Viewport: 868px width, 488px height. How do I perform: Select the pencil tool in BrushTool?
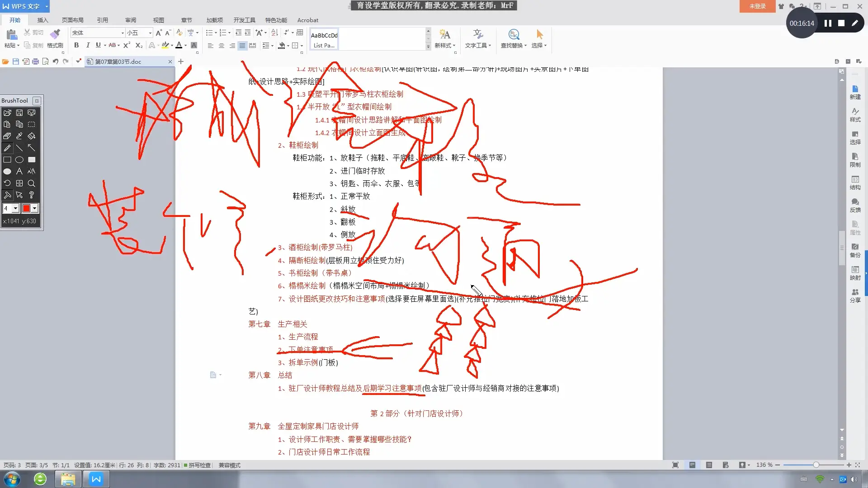[x=7, y=148]
